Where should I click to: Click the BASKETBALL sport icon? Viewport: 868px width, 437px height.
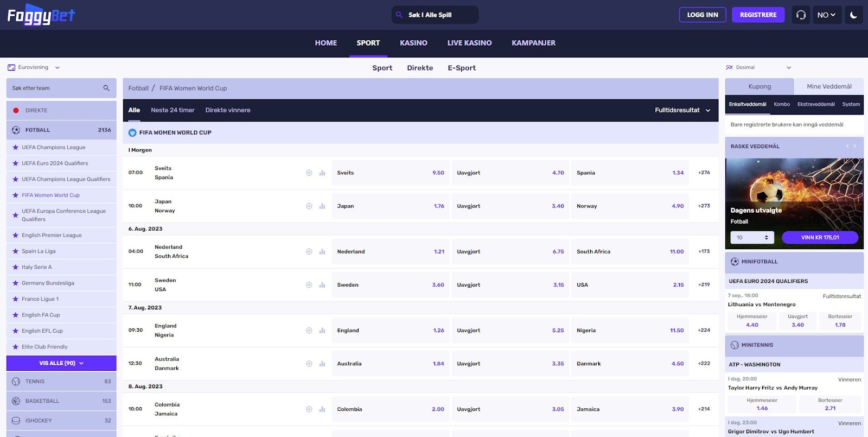tap(16, 401)
